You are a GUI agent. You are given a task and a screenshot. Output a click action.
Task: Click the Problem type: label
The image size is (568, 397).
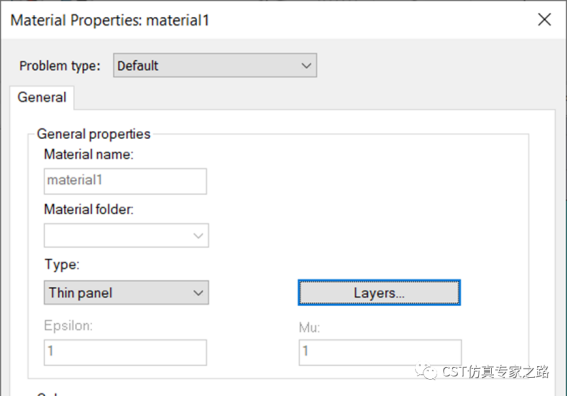[x=60, y=66]
